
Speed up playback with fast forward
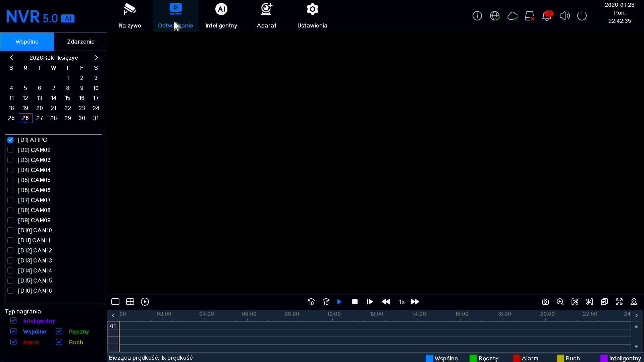(415, 302)
